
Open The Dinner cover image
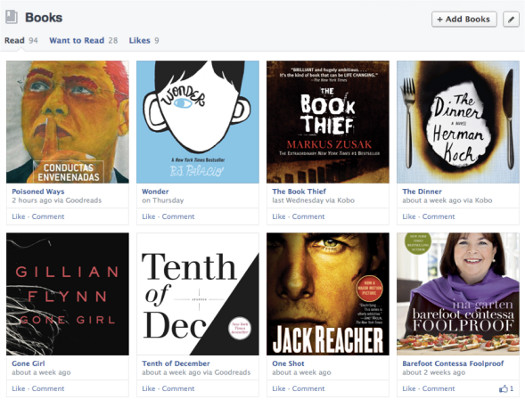pyautogui.click(x=458, y=122)
